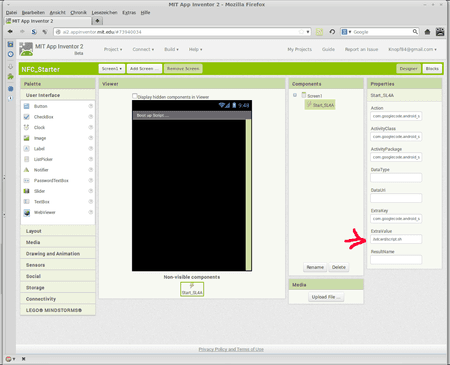
Task: Select Start_SL4A non-visible component in viewer
Action: point(192,289)
